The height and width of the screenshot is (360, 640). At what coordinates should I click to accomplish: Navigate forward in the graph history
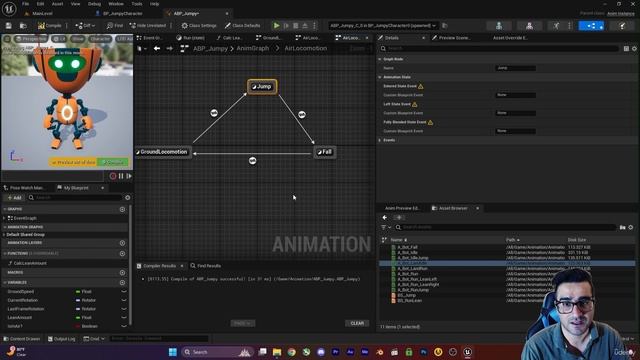coord(169,49)
